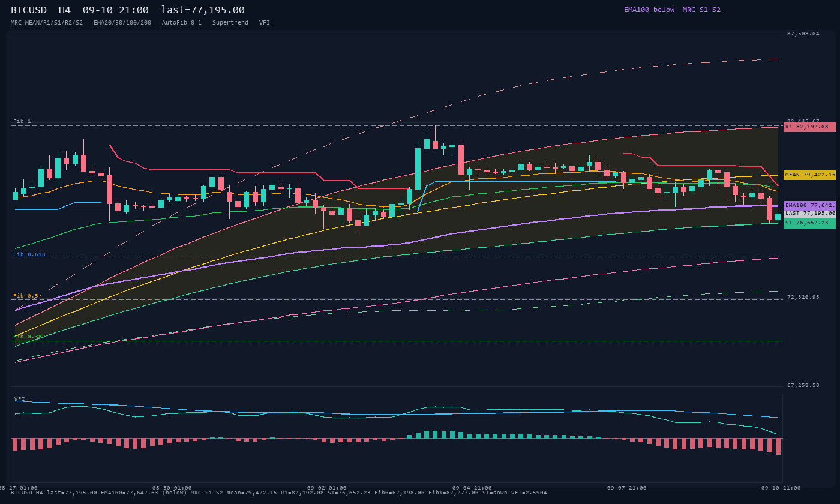The width and height of the screenshot is (840, 504).
Task: Click the 67,258.58 price axis value
Action: 803,385
